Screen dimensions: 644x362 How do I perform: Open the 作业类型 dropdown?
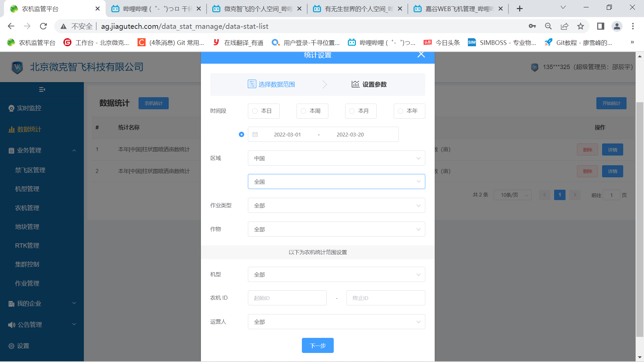tap(336, 205)
